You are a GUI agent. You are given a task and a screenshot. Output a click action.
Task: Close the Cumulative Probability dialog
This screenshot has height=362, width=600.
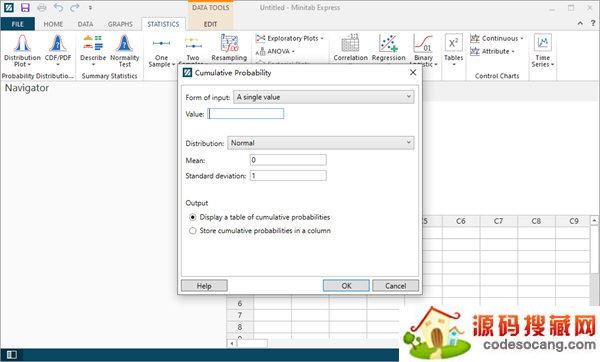pyautogui.click(x=413, y=72)
